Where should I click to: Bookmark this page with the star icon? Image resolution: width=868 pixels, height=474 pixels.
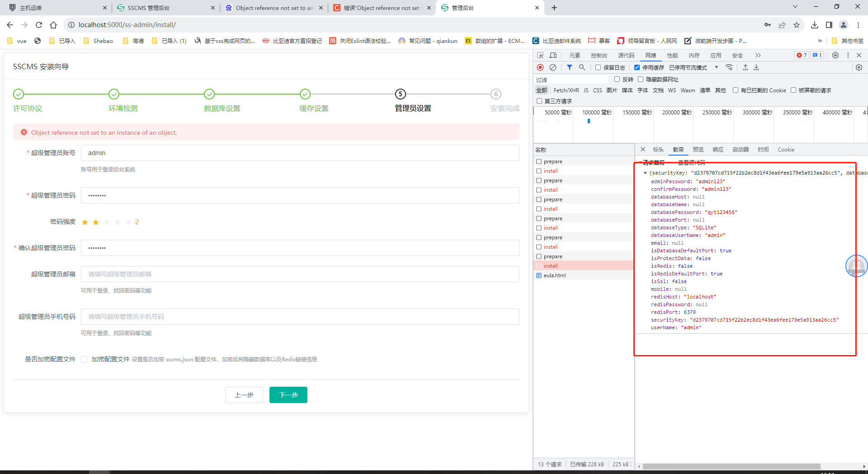[x=797, y=25]
